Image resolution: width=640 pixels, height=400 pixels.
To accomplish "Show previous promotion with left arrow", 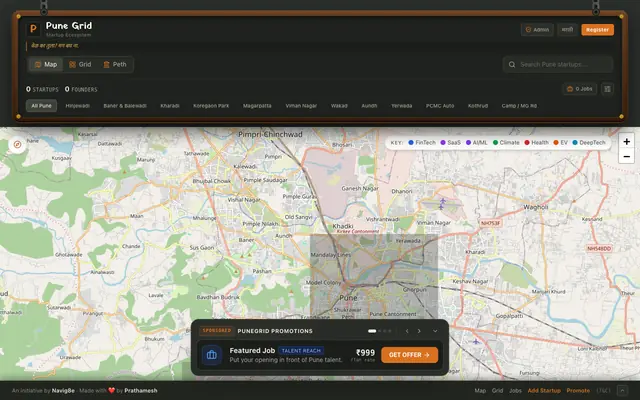I will 407,331.
